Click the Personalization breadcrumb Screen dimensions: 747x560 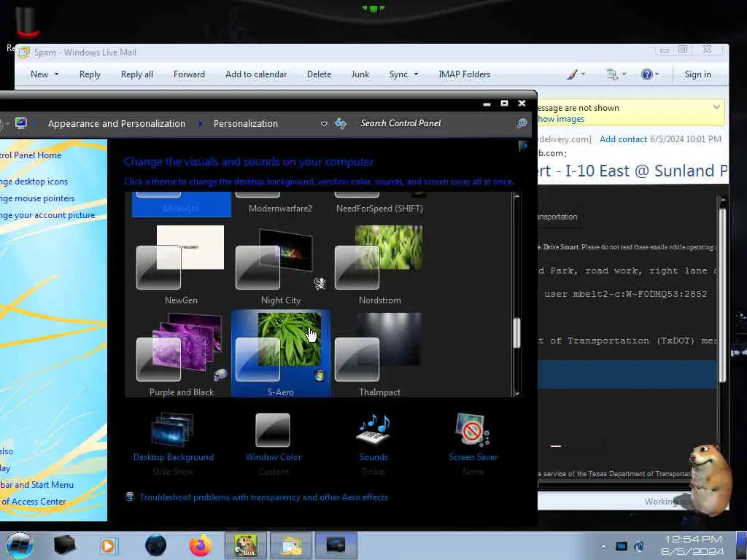tap(245, 123)
